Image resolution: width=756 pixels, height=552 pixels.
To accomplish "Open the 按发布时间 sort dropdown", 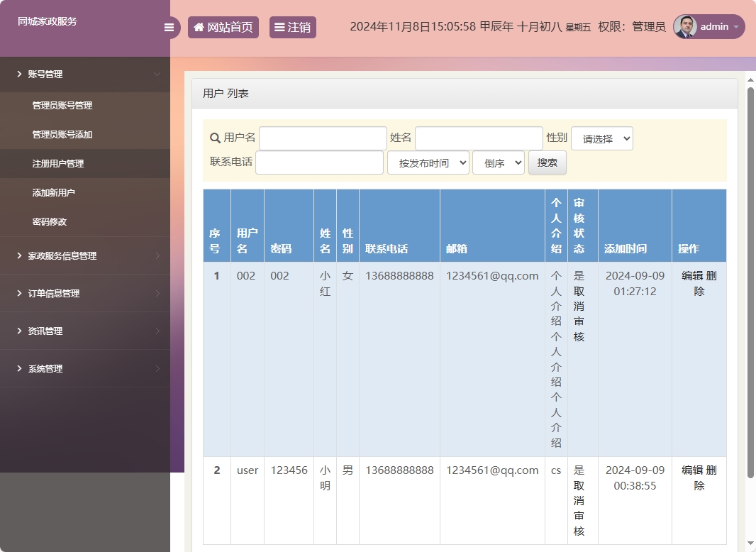I will (428, 162).
